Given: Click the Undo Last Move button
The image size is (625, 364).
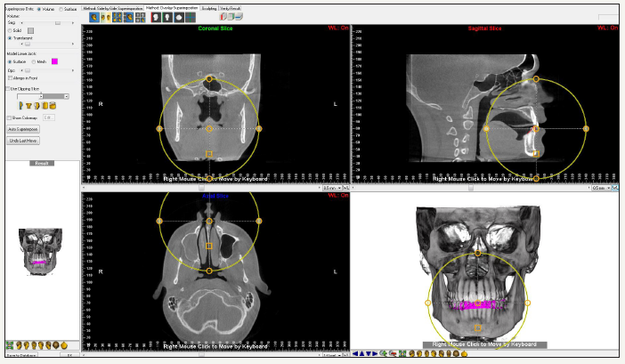Looking at the screenshot, I should click(23, 141).
